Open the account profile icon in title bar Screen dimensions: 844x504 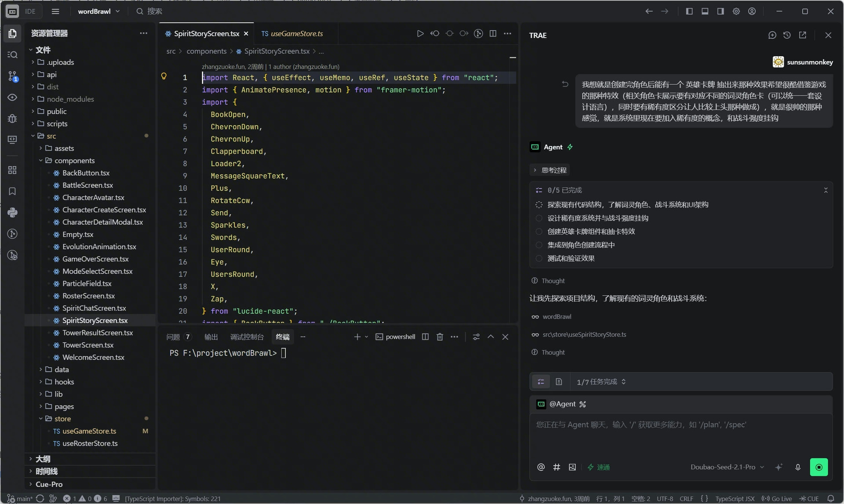pos(752,11)
